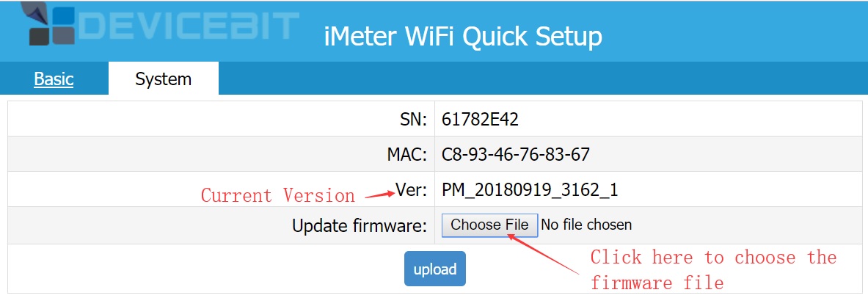Screen dimensions: 868x298
Task: Open the Basic tab
Action: 54,79
